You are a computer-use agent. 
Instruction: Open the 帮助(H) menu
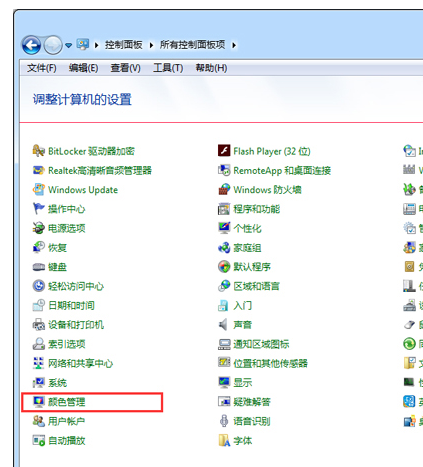(211, 68)
